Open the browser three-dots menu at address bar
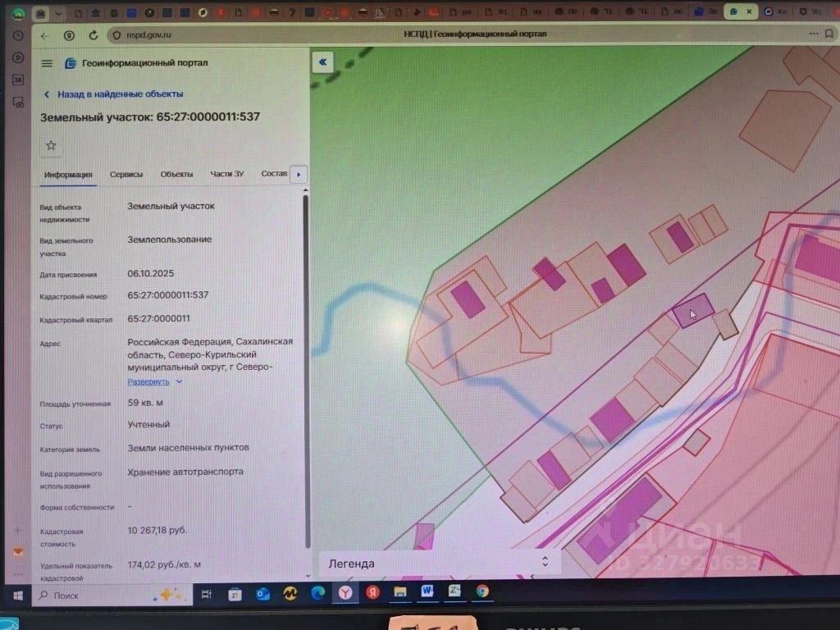 pos(813,33)
